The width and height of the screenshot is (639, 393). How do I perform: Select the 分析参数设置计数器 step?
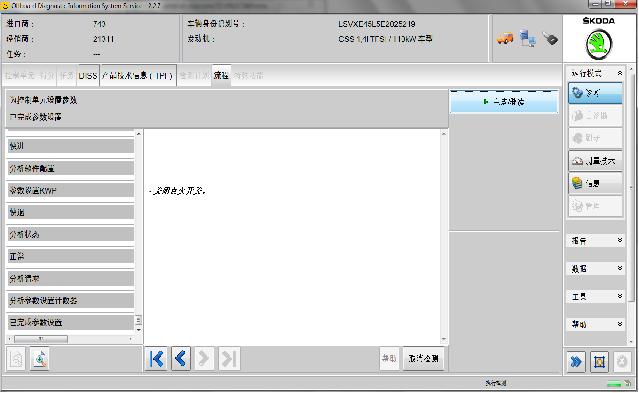coord(71,300)
